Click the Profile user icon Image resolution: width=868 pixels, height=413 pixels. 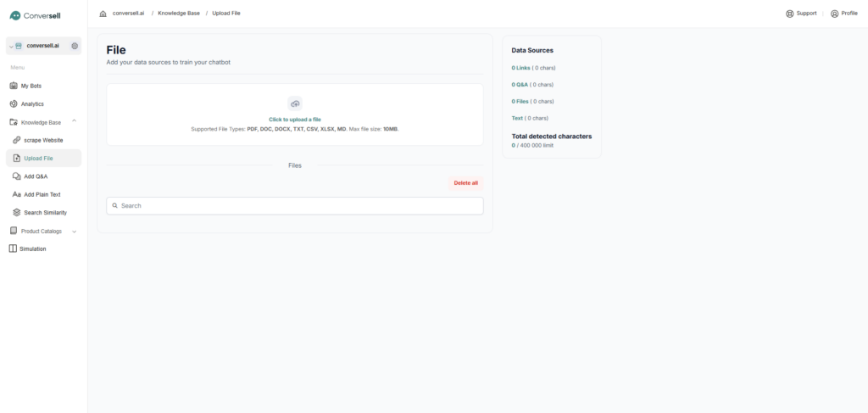(x=834, y=14)
